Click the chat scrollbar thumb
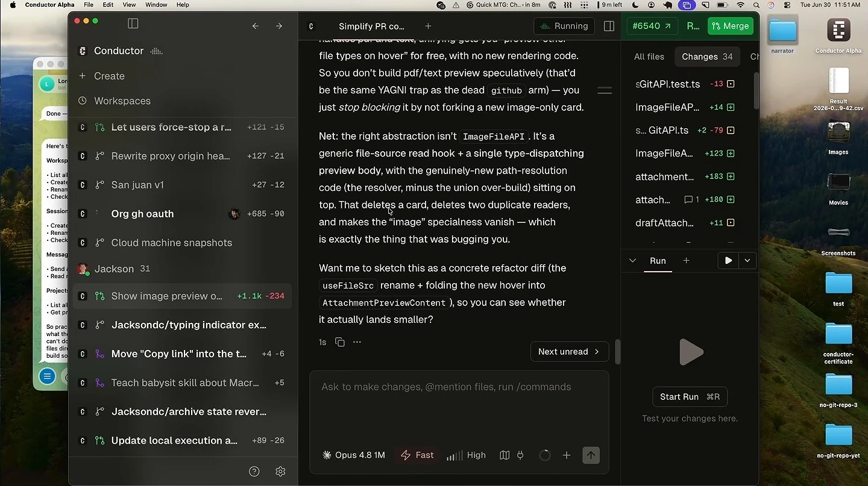 (617, 353)
